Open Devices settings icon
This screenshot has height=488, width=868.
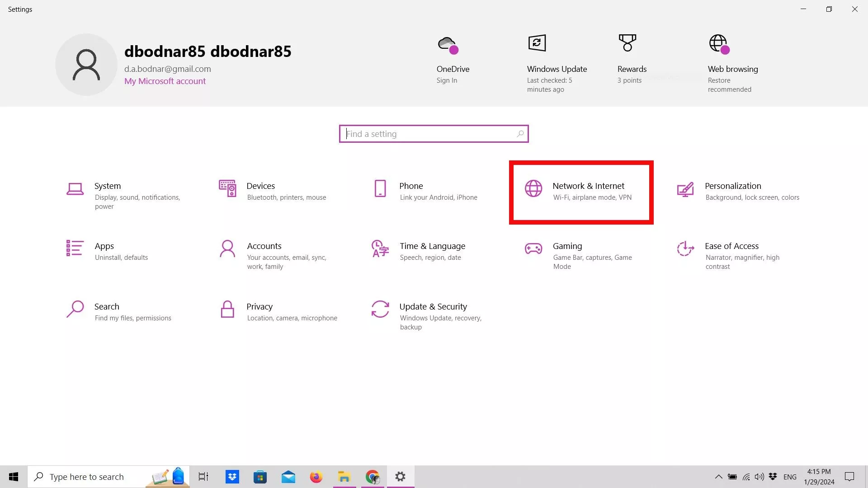tap(227, 188)
